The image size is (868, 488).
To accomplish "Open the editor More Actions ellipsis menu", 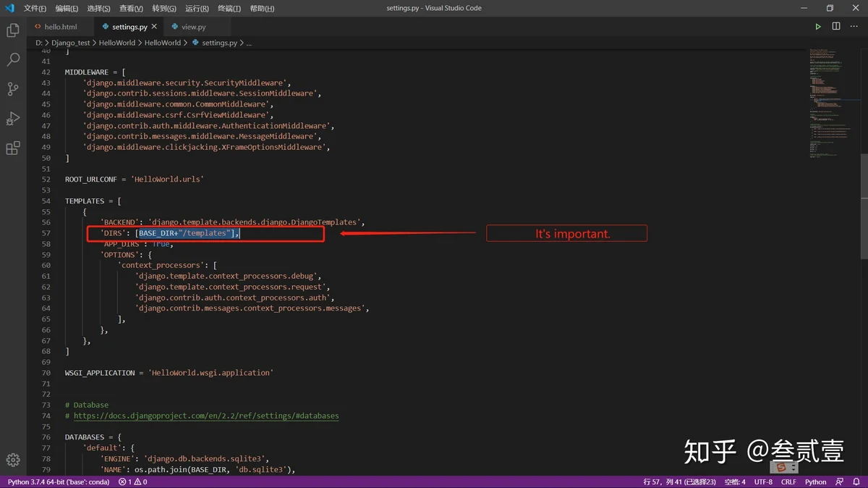I will click(x=854, y=27).
